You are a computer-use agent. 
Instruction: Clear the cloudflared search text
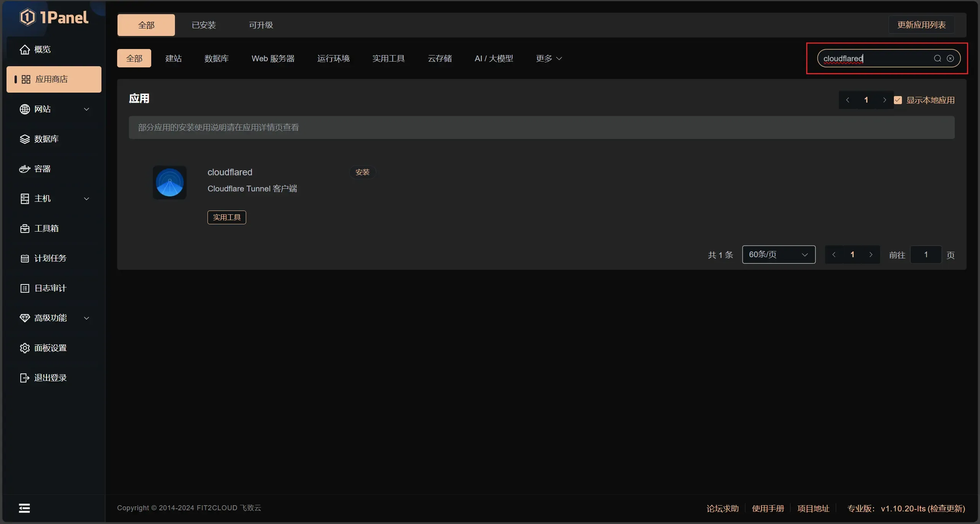(x=950, y=59)
